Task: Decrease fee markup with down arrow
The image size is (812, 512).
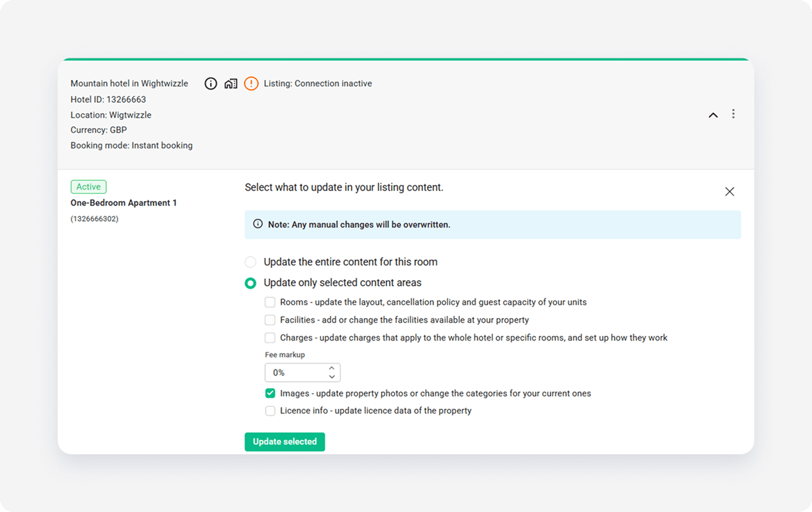Action: [x=332, y=377]
